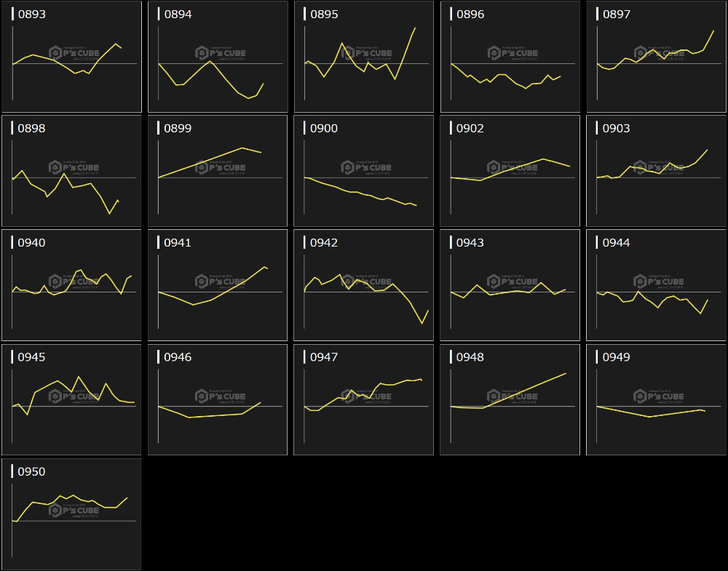Select the 0946 graph thumbnail
Screen dimensions: 728x571
pyautogui.click(x=218, y=399)
